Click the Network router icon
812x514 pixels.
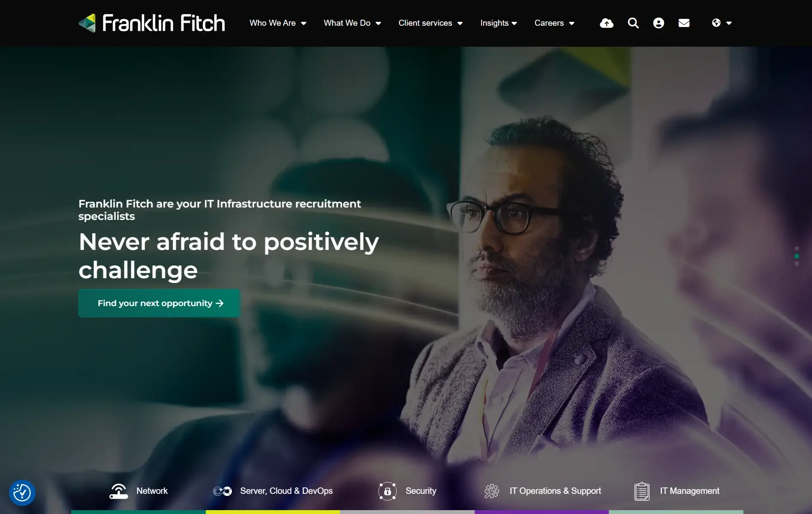[x=119, y=491]
